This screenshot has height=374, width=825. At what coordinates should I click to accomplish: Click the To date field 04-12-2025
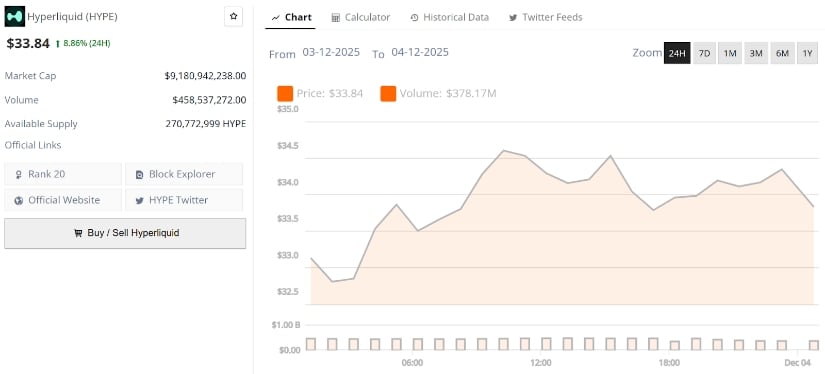(420, 53)
